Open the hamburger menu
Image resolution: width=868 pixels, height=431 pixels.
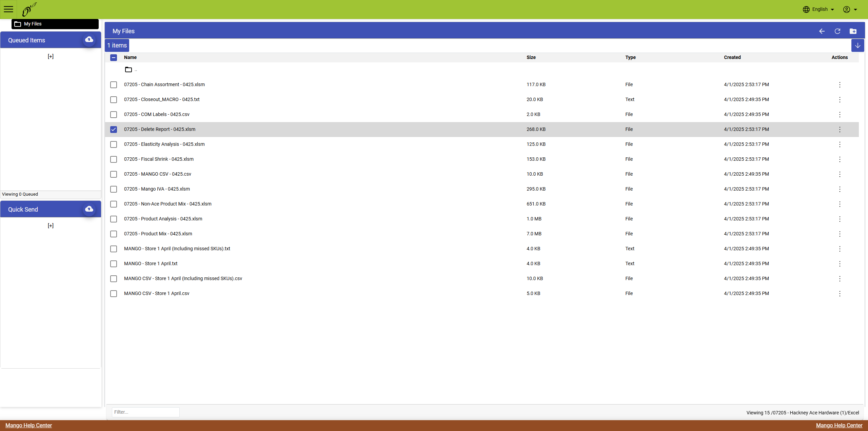click(x=8, y=9)
